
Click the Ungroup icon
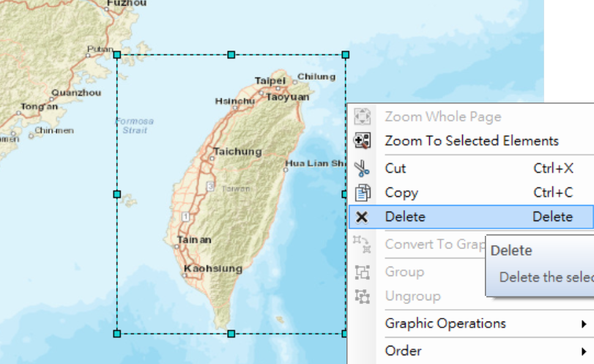(x=362, y=296)
